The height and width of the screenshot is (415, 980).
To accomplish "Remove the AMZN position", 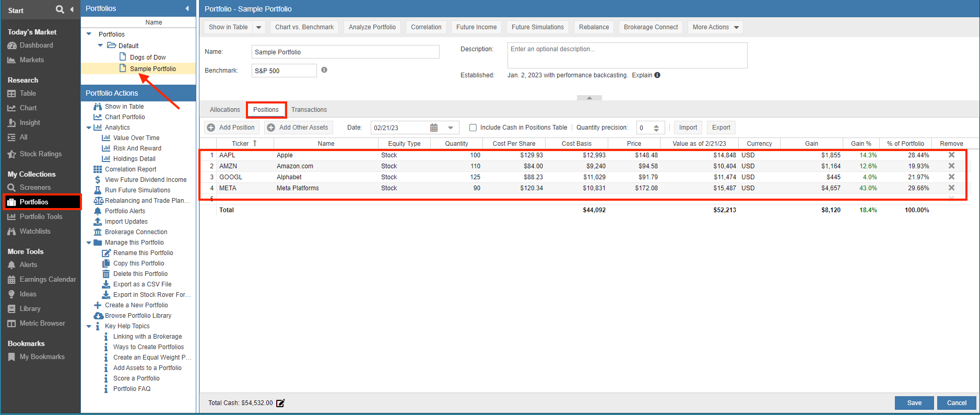I will 951,166.
